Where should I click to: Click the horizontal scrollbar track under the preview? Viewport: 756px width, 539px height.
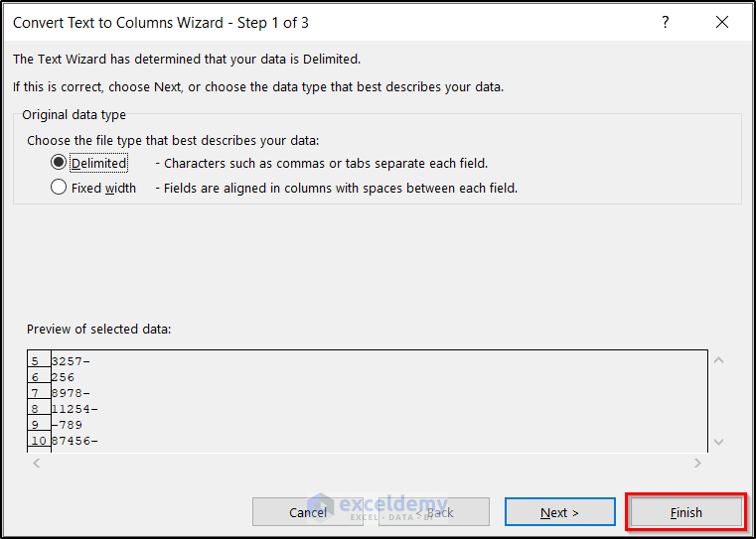tap(368, 463)
